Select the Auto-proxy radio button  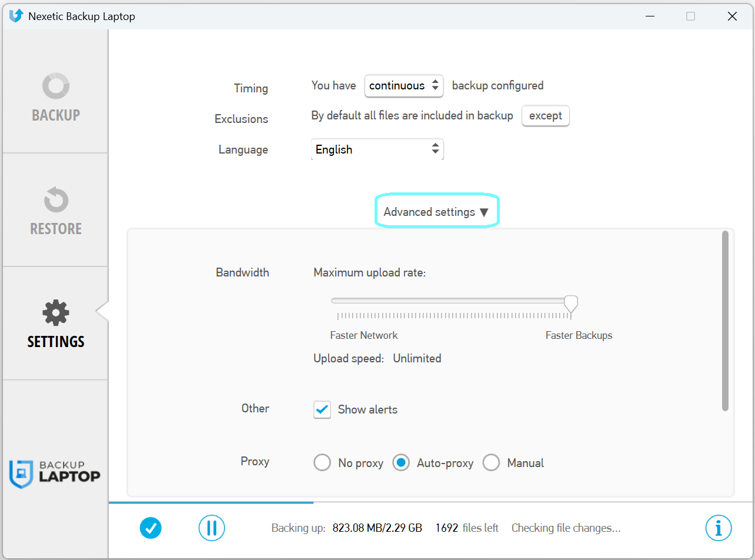point(401,463)
